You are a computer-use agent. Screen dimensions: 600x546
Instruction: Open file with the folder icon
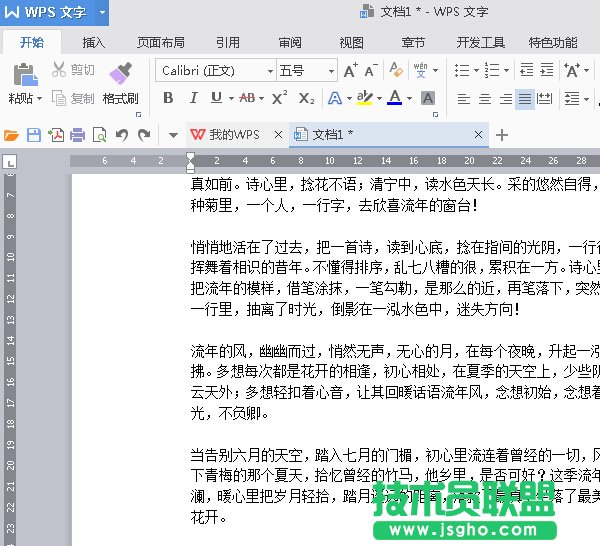[11, 135]
